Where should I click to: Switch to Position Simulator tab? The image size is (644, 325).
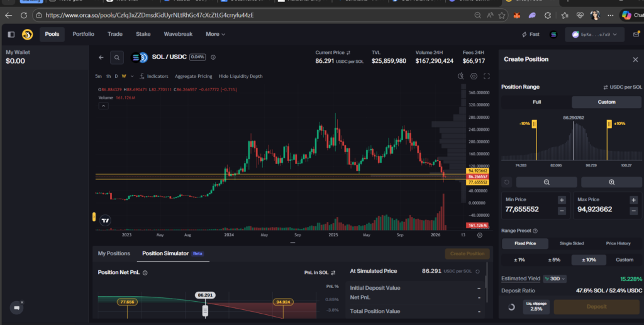pos(173,253)
